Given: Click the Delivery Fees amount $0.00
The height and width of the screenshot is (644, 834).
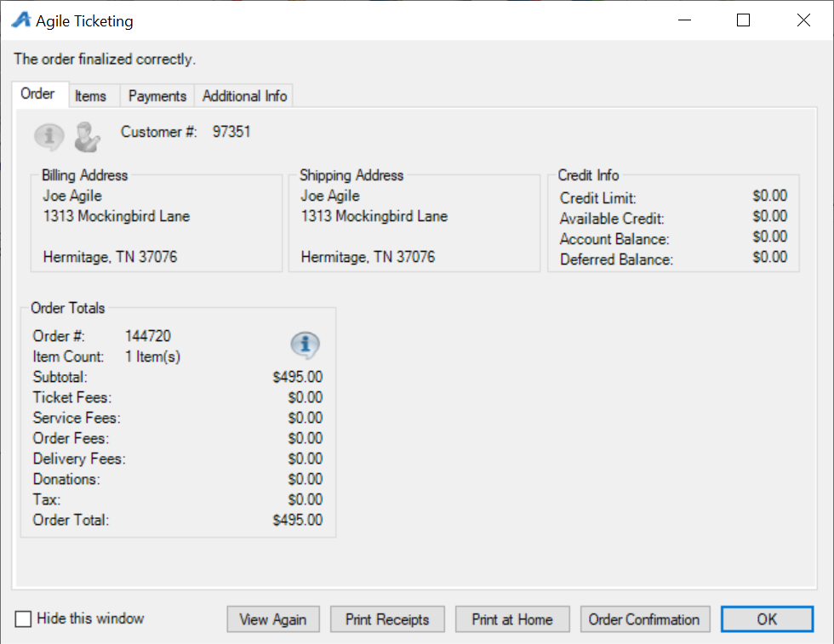Looking at the screenshot, I should click(x=306, y=459).
